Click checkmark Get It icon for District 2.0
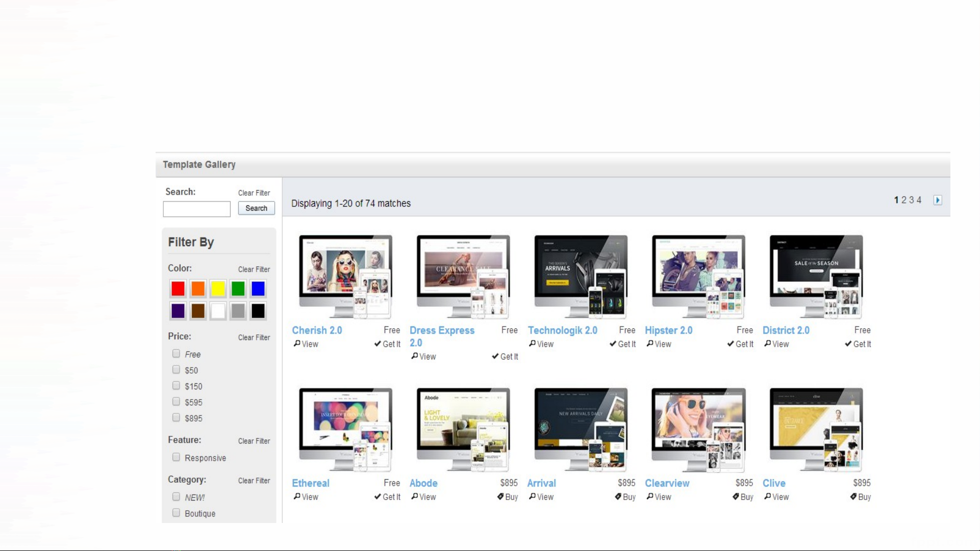This screenshot has width=980, height=551. point(848,344)
